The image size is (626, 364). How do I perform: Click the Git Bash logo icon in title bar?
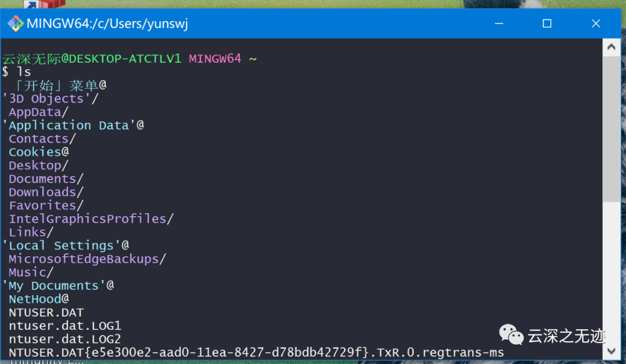point(16,24)
